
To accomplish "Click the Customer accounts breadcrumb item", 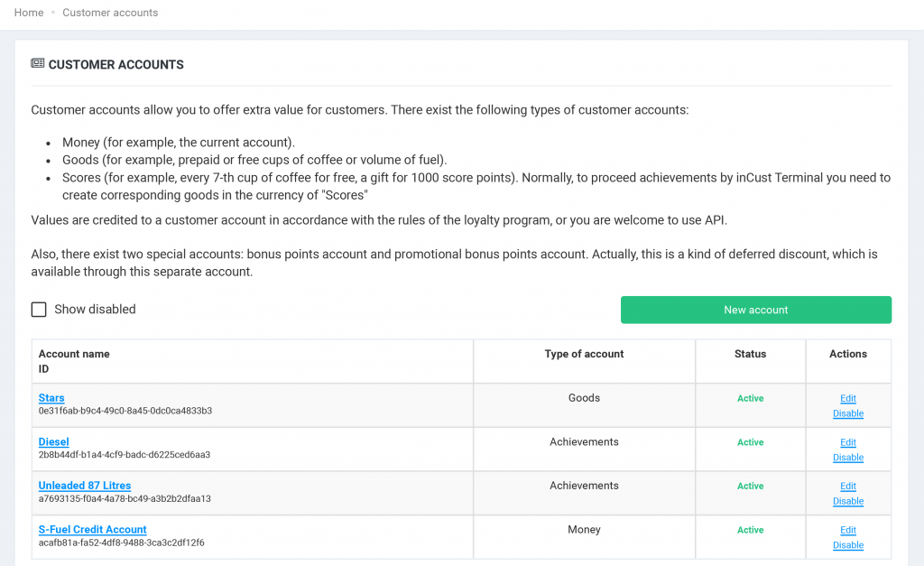I will (x=109, y=12).
